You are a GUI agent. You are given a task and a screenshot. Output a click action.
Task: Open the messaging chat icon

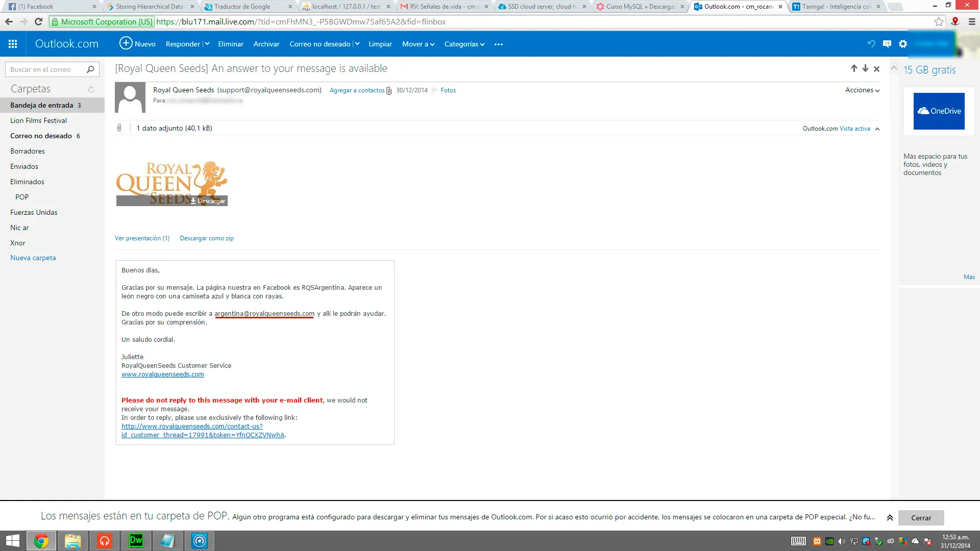point(887,44)
